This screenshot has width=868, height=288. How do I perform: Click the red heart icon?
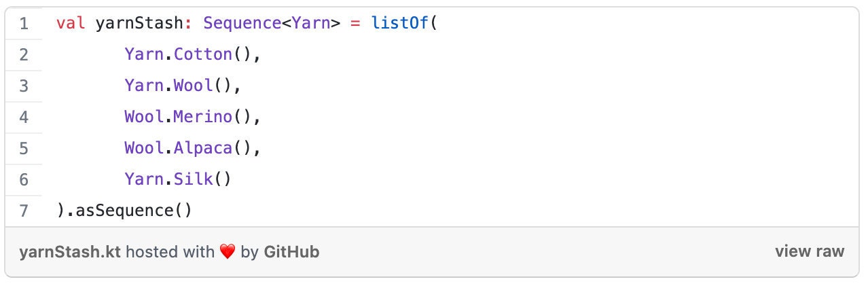click(228, 252)
